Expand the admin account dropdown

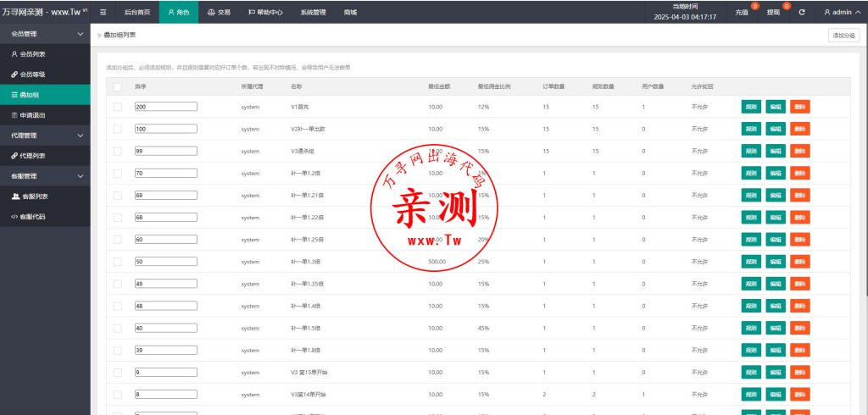click(x=842, y=12)
